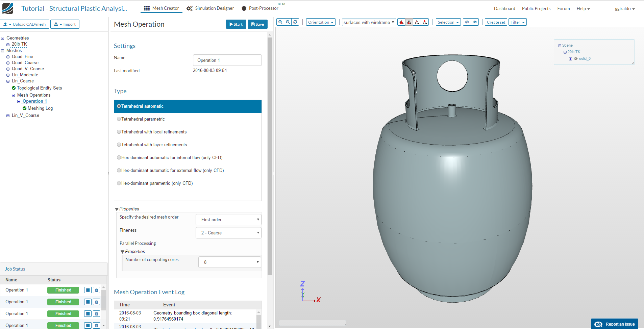This screenshot has width=644, height=329.
Task: Click the zoom out magnifier icon
Action: tap(288, 22)
